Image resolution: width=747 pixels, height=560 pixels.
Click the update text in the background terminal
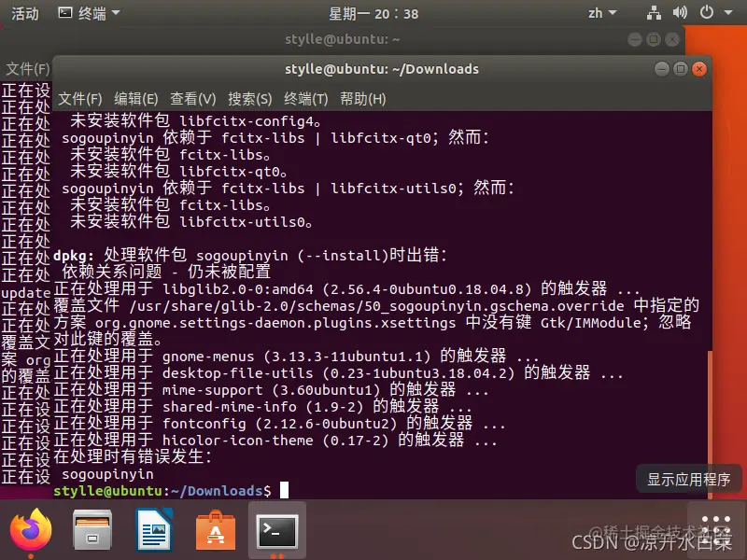point(26,293)
